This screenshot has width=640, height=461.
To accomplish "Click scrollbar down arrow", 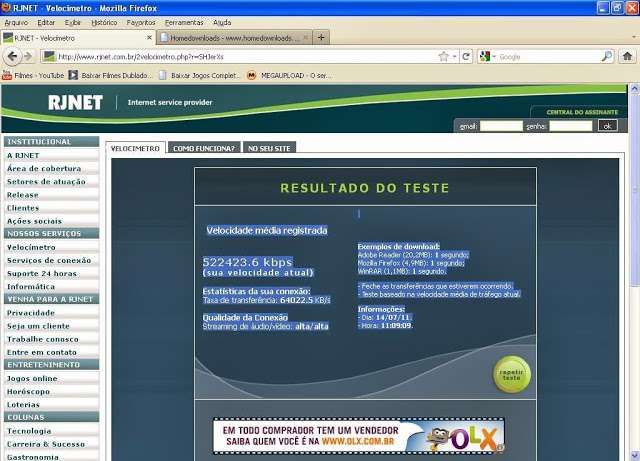I will [634, 455].
